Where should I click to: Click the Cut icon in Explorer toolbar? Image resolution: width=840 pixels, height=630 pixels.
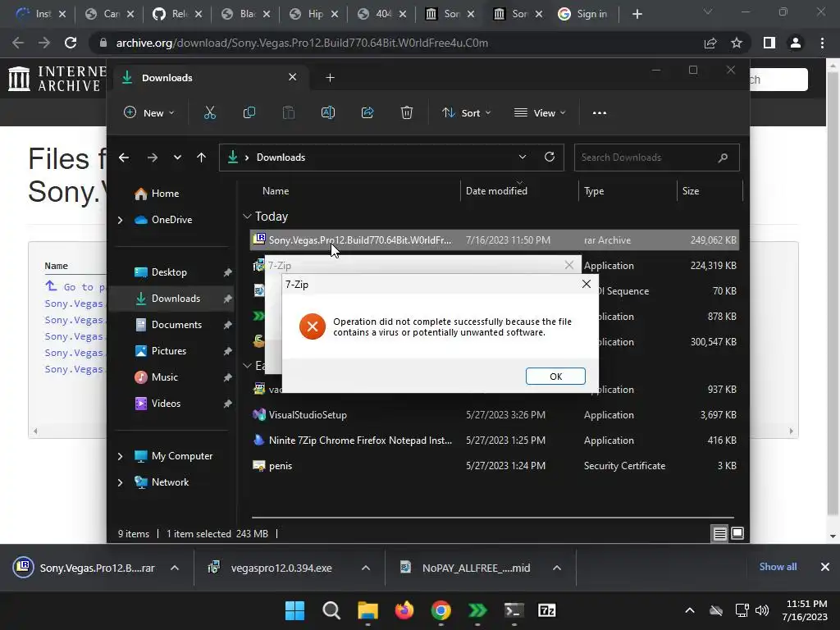(x=210, y=112)
